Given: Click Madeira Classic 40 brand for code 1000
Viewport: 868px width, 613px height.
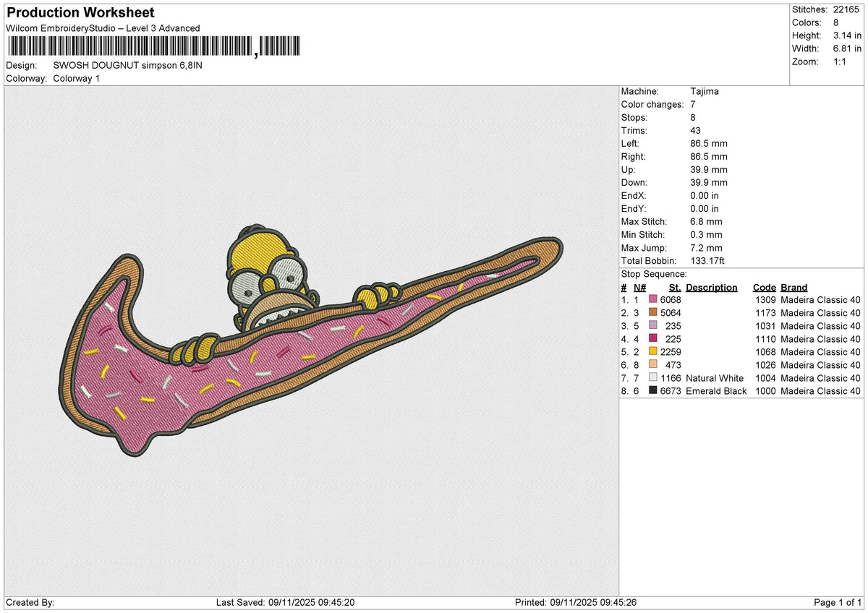Looking at the screenshot, I should (821, 390).
